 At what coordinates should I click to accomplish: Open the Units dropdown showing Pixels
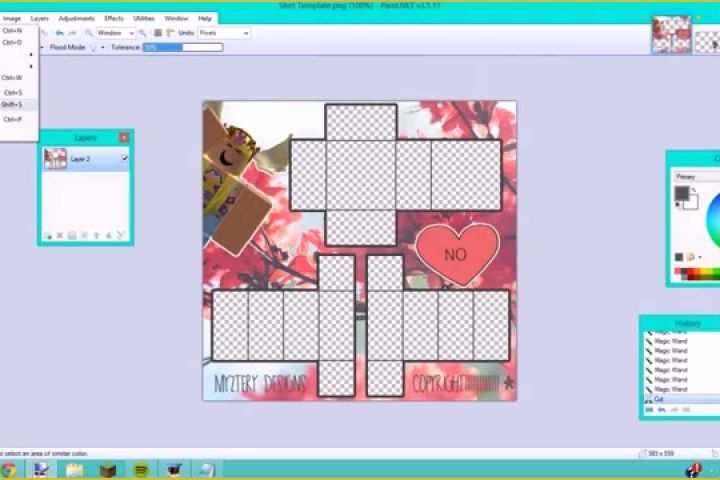224,33
